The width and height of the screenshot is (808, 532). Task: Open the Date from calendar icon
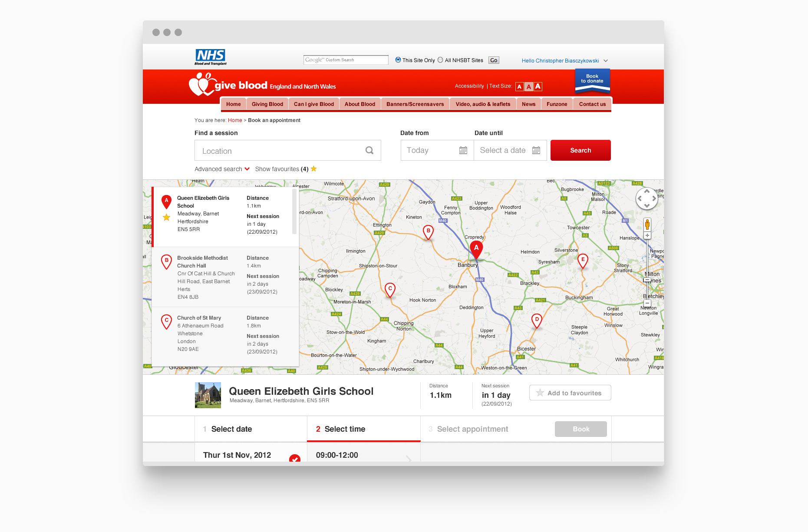click(463, 150)
